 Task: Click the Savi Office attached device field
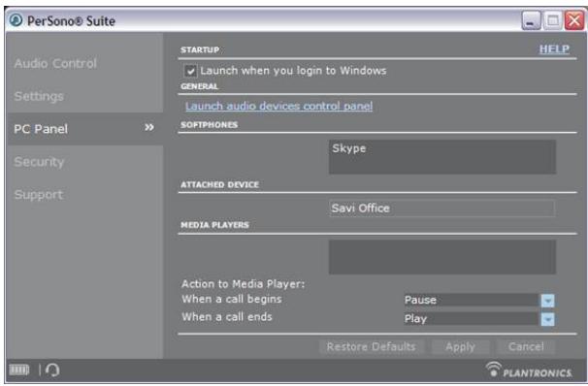(441, 209)
